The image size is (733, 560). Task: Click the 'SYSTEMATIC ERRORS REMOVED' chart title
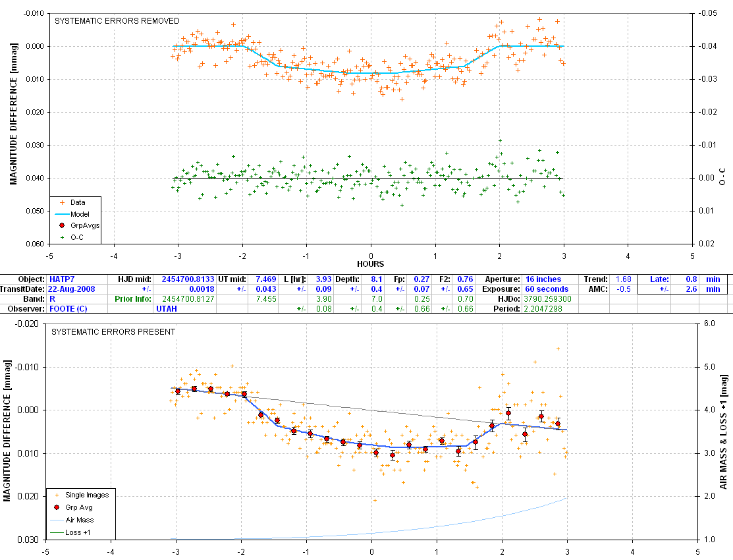pyautogui.click(x=117, y=21)
